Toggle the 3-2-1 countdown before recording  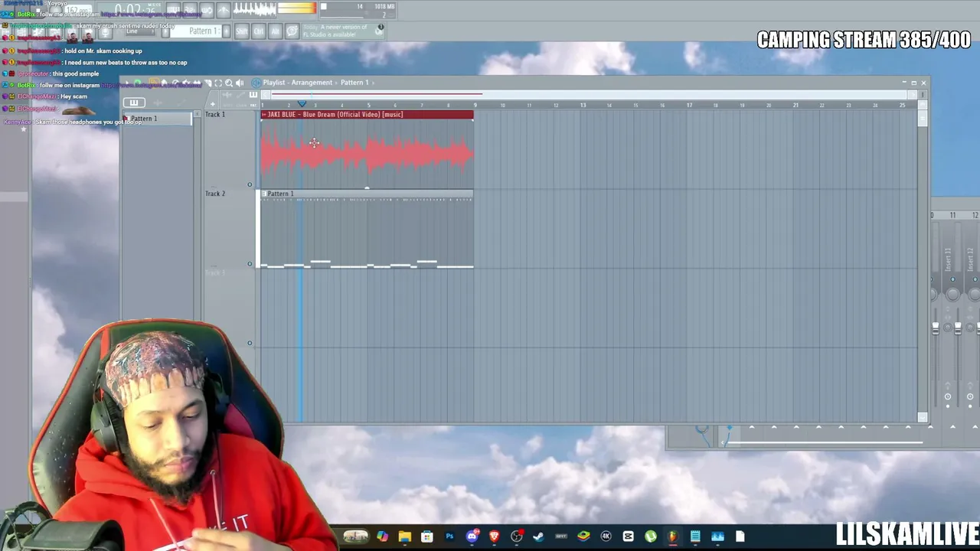coord(190,10)
